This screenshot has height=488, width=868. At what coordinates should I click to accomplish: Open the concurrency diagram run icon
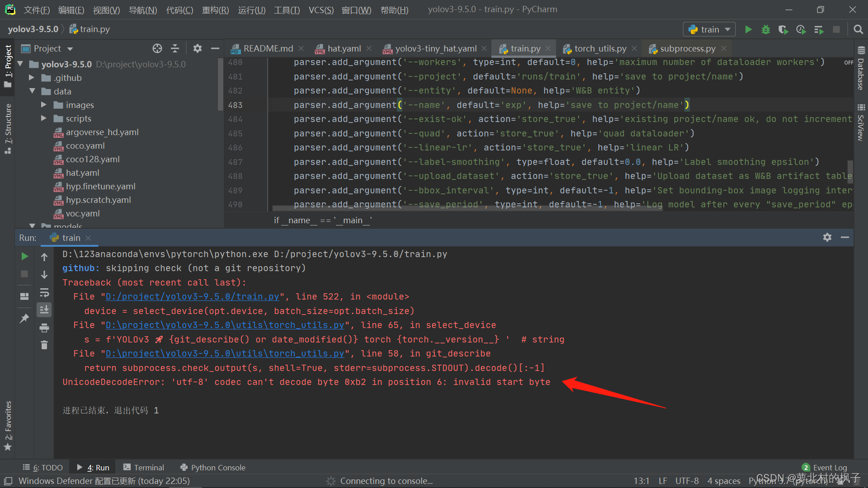[819, 29]
